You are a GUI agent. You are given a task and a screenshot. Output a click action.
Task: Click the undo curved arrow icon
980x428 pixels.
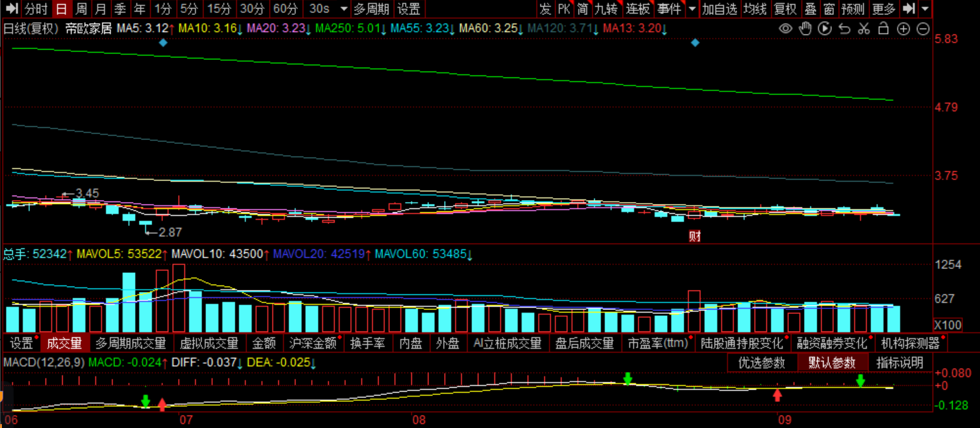pyautogui.click(x=844, y=29)
